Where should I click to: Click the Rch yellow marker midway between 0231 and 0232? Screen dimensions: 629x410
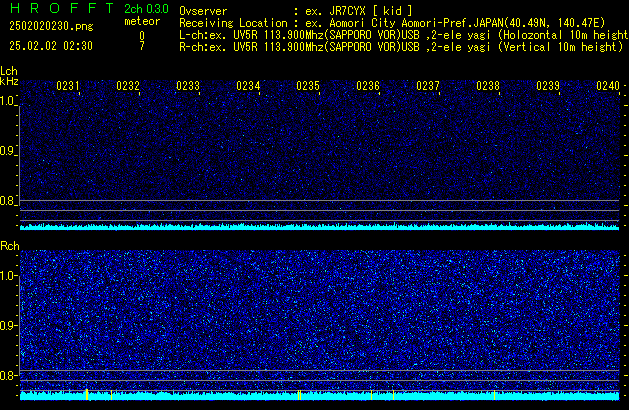click(x=111, y=395)
